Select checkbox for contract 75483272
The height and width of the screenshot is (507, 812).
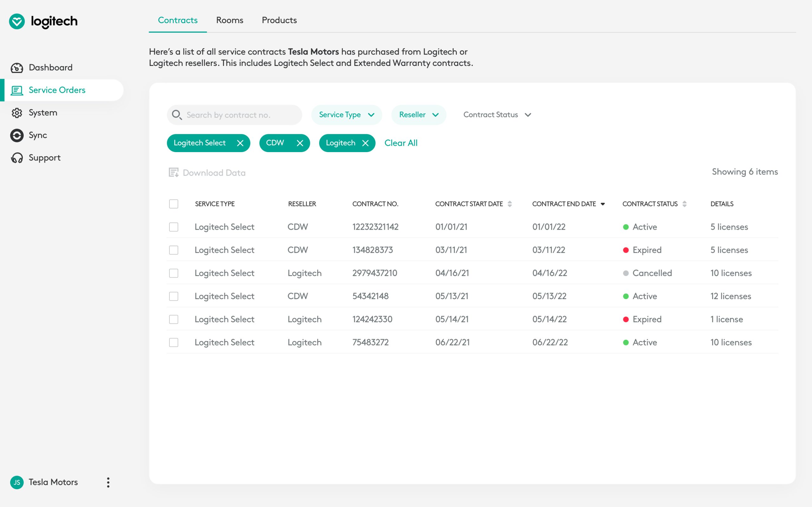point(174,342)
